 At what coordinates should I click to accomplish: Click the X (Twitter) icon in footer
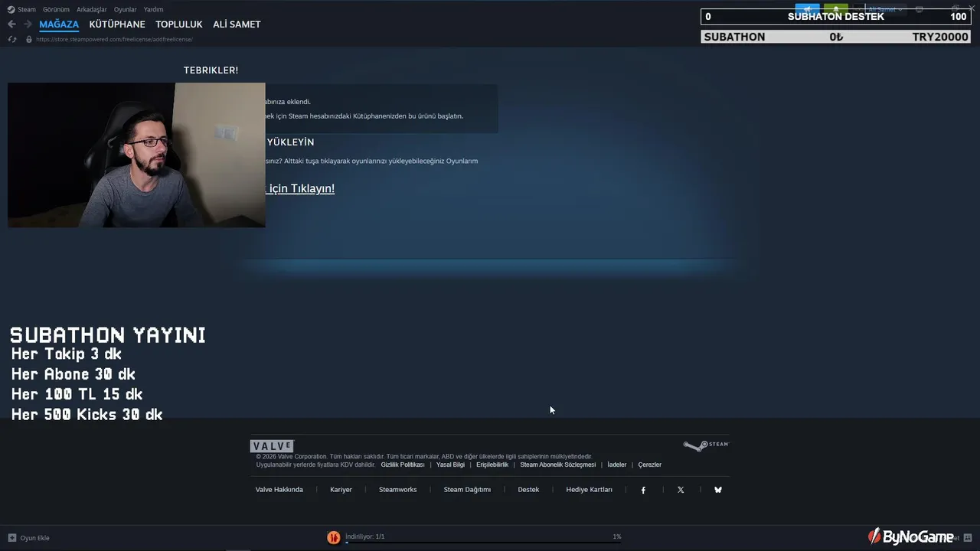point(681,490)
